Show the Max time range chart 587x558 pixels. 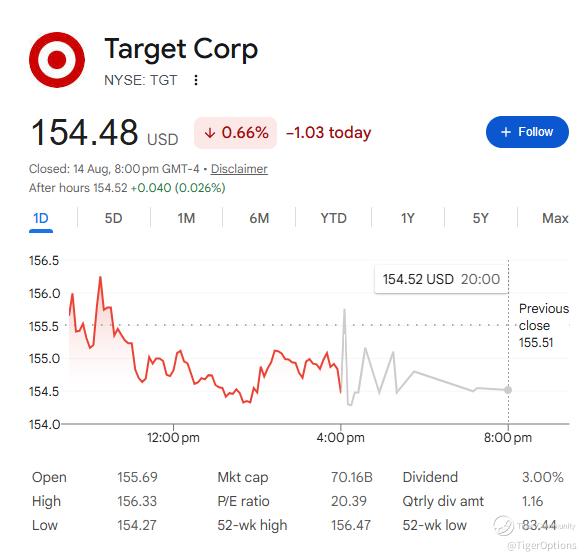(555, 218)
